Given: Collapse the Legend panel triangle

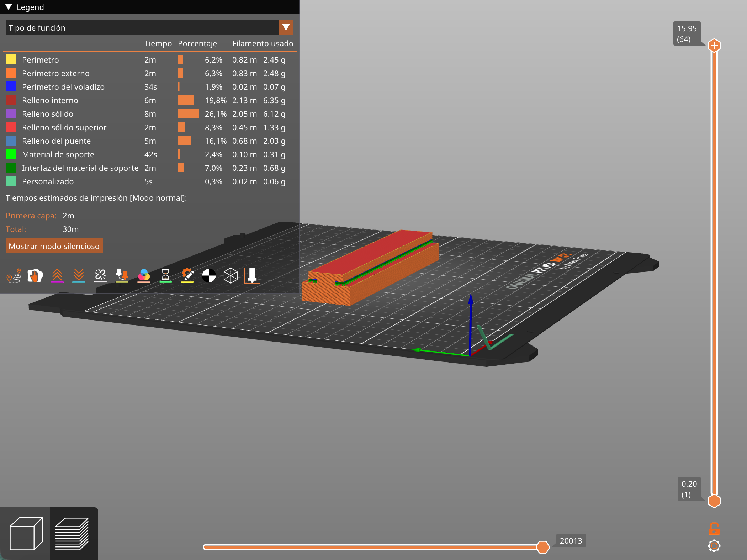Looking at the screenshot, I should pos(9,7).
